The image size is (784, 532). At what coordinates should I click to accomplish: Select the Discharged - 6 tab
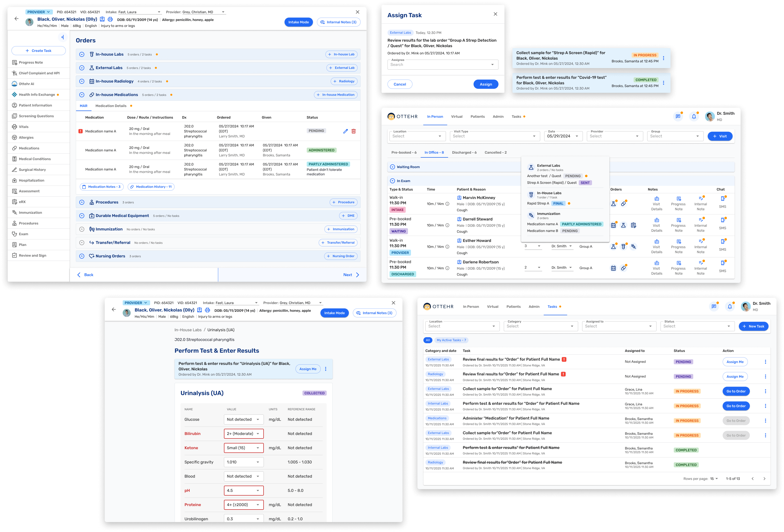point(464,152)
